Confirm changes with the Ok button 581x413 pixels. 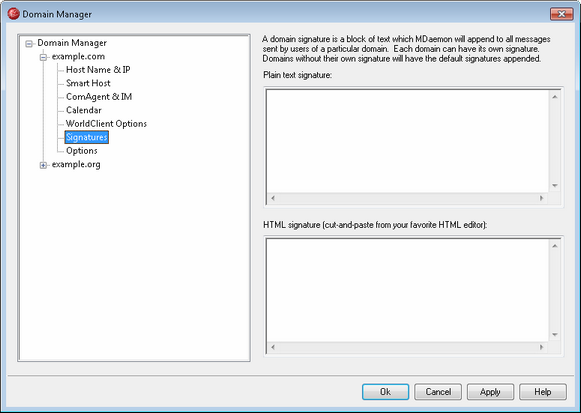(x=385, y=392)
